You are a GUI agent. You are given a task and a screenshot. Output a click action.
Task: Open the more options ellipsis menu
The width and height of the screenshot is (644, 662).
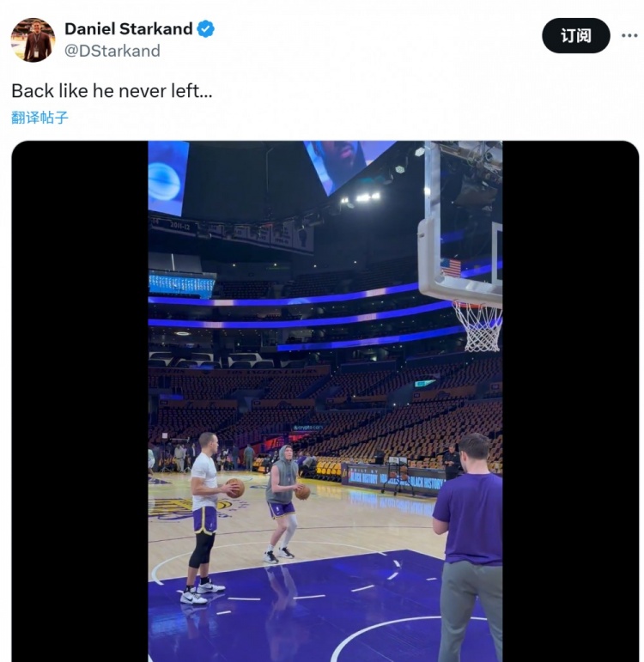pyautogui.click(x=629, y=35)
